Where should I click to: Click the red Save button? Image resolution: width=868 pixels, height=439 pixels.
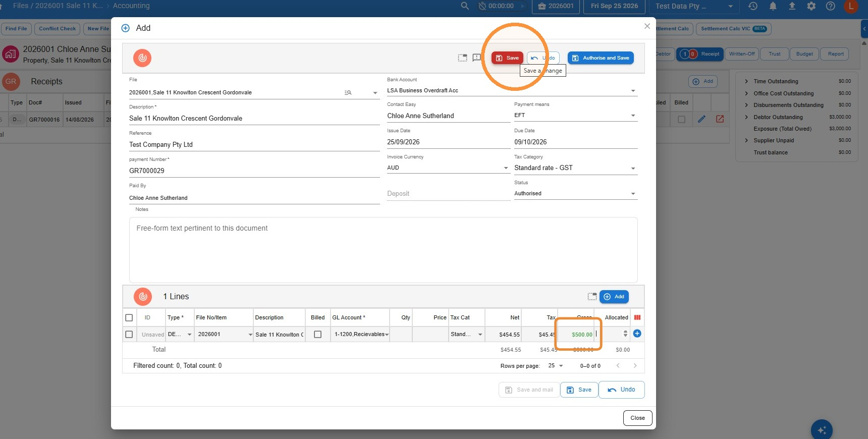(507, 58)
